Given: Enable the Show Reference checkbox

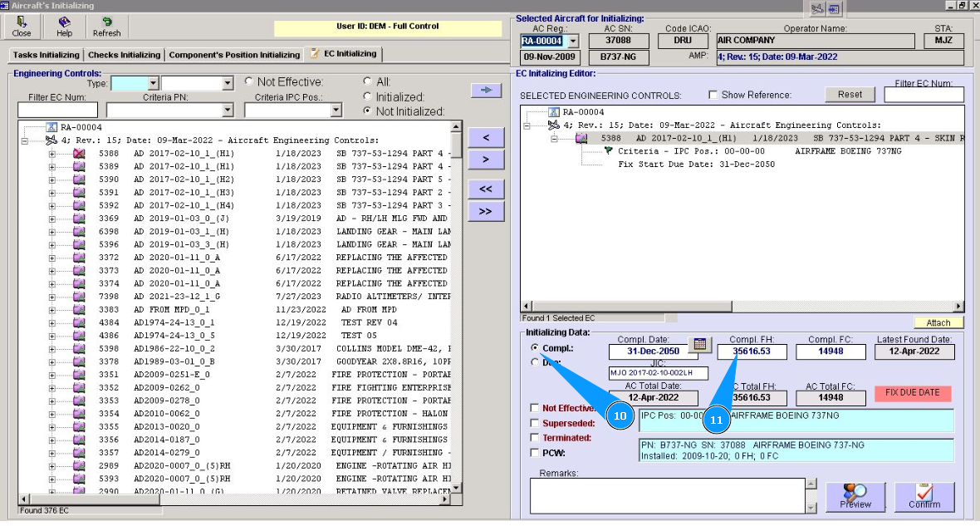Looking at the screenshot, I should tap(713, 96).
